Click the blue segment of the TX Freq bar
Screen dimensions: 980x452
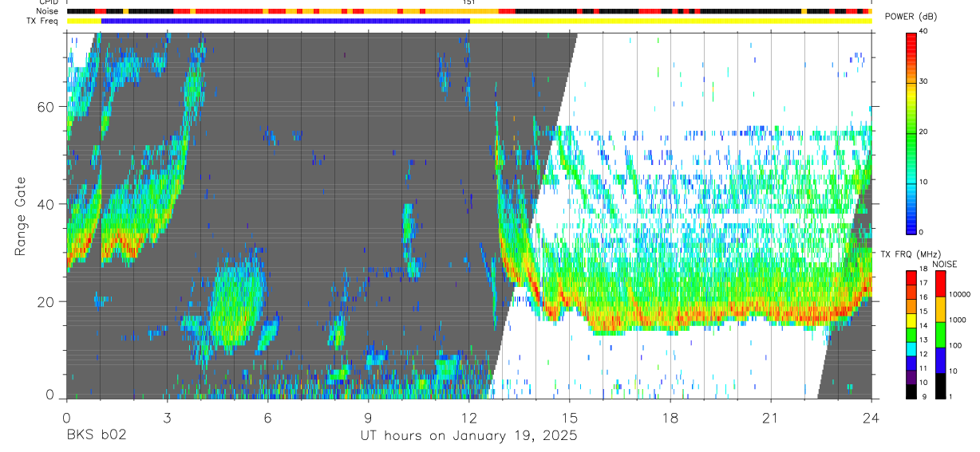[x=285, y=21]
